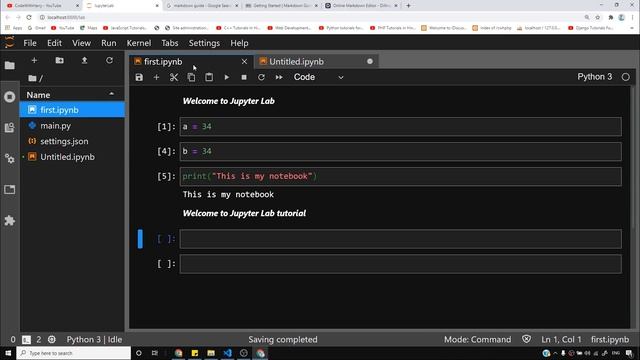
Task: Open the Commands palette sidebar icon
Action: click(x=9, y=128)
